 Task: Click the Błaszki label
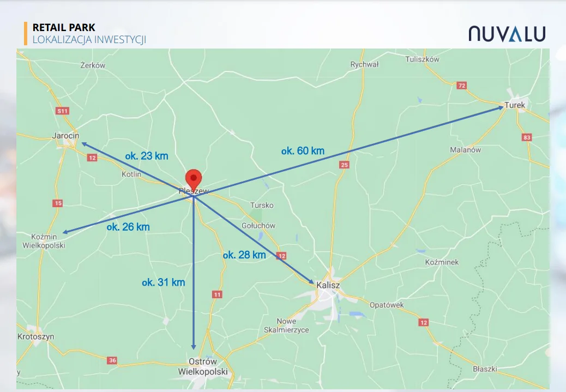coord(485,369)
